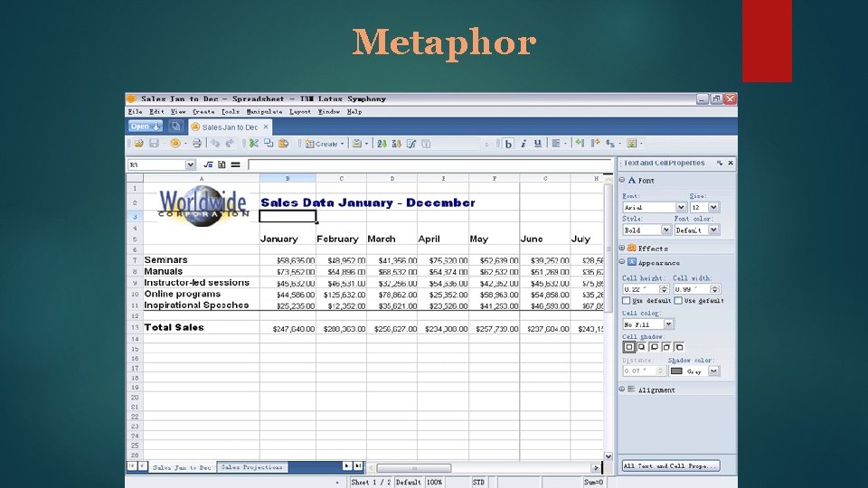
Task: Click the Copy icon in toolbar
Action: click(x=269, y=144)
